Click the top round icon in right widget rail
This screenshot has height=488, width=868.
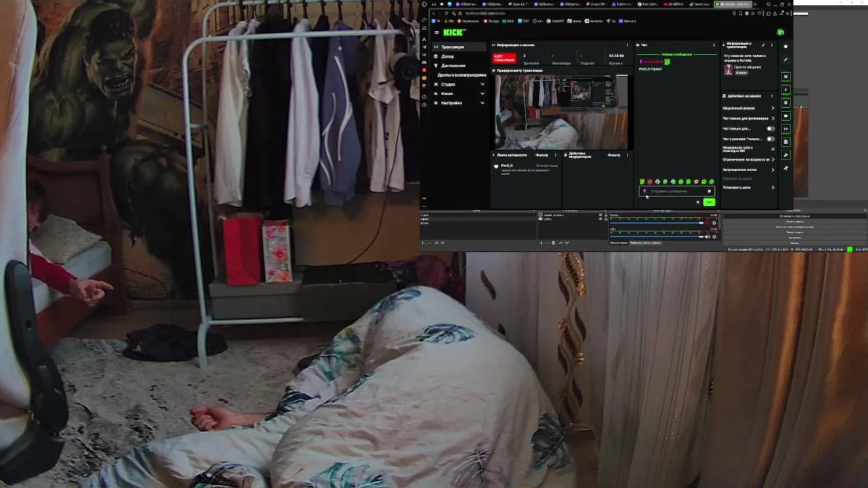(786, 46)
